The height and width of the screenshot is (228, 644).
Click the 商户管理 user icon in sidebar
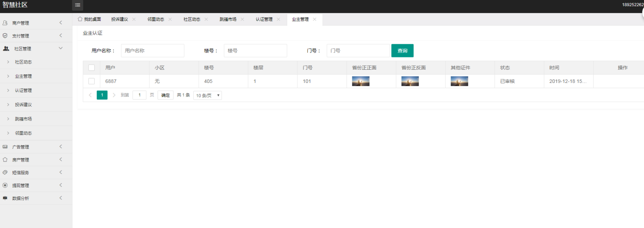coord(5,23)
